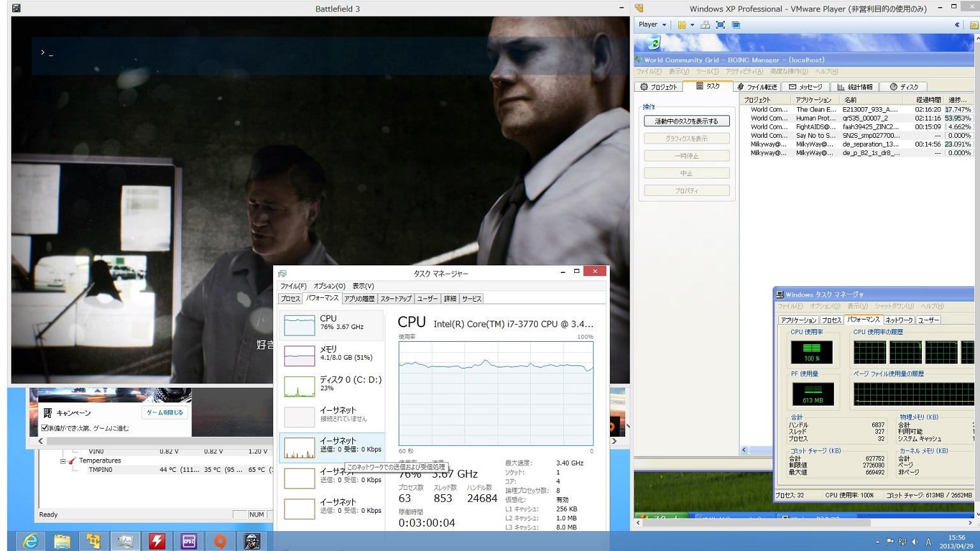
Task: Open the red lightning-bolt taskbar icon
Action: click(157, 541)
